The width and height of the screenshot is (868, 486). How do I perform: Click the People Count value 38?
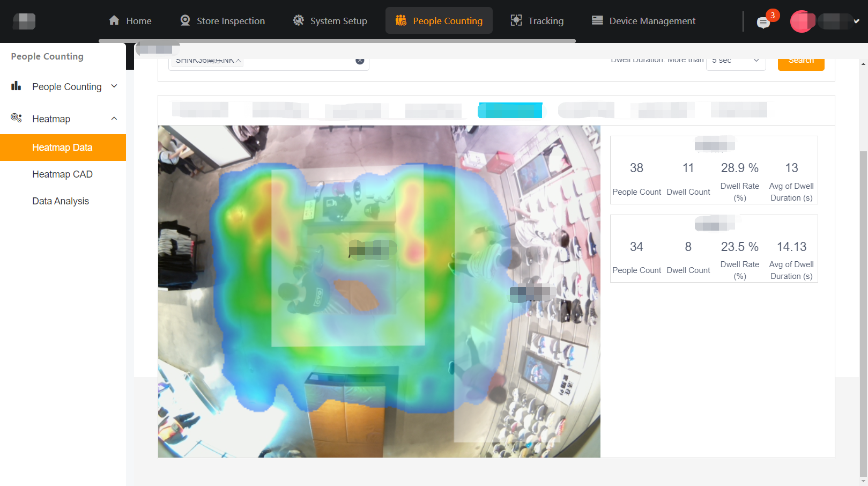tap(636, 168)
